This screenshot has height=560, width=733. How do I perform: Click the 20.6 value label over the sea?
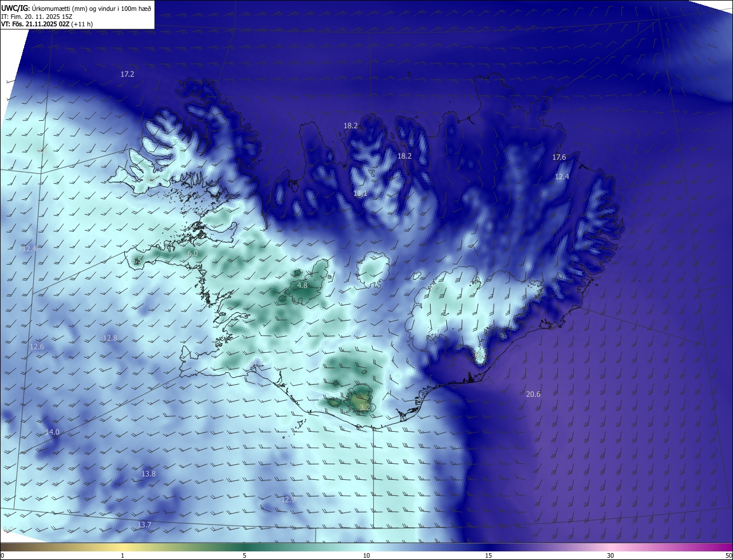pos(533,394)
